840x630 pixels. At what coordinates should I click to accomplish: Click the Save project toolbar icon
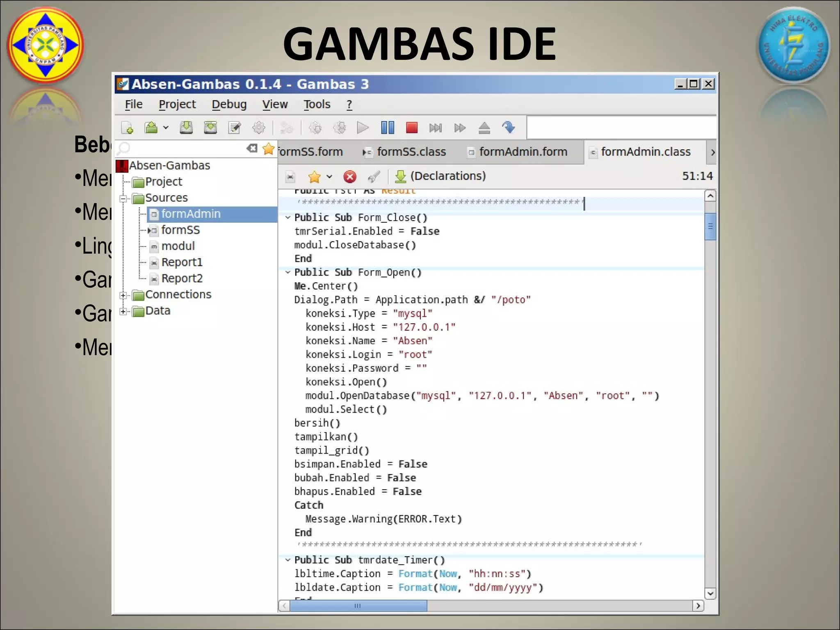[186, 128]
